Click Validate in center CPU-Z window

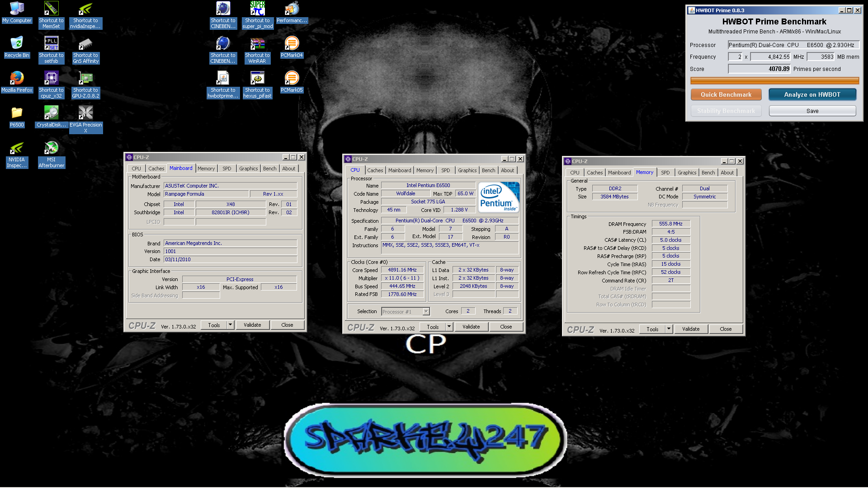tap(471, 327)
